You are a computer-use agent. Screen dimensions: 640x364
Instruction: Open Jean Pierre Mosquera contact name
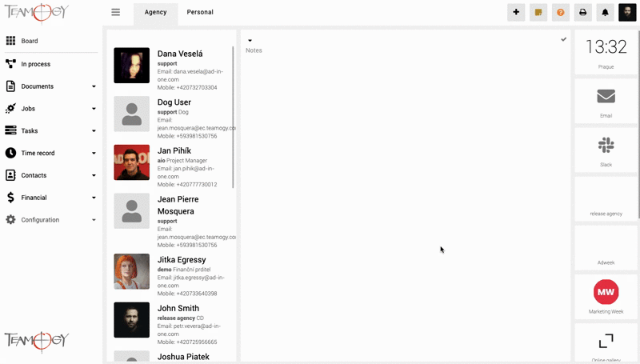coord(178,206)
